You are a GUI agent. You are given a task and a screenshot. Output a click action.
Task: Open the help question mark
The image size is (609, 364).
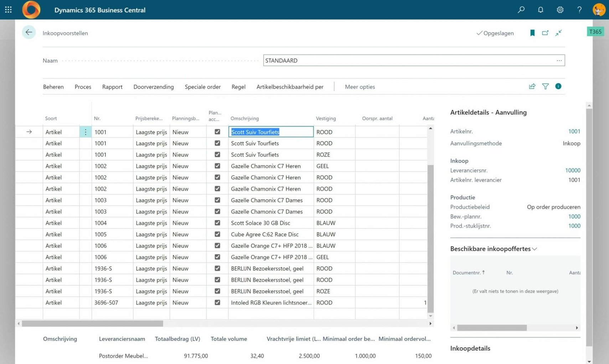[579, 10]
